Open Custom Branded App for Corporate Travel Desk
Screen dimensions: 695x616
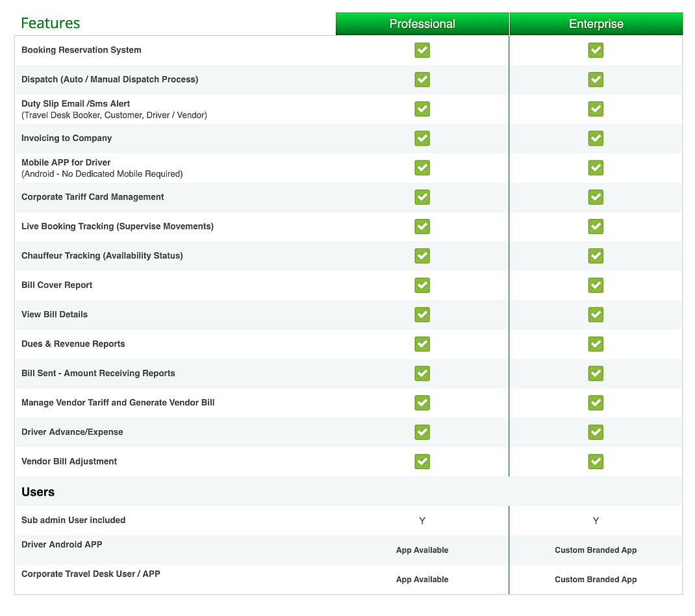[596, 579]
